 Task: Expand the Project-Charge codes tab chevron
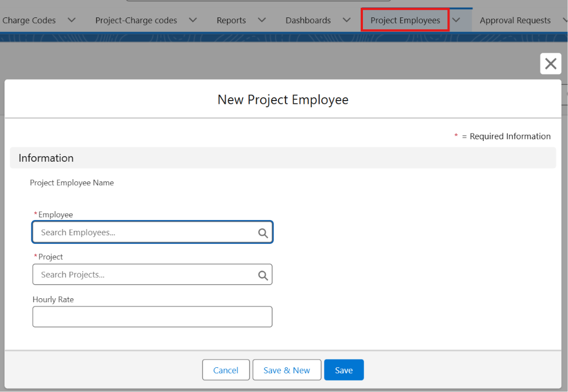click(193, 20)
